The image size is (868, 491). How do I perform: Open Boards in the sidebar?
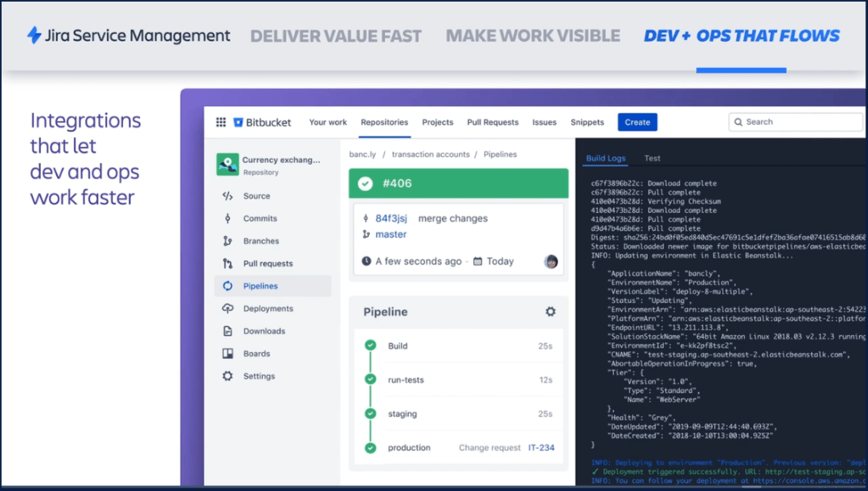(x=256, y=354)
